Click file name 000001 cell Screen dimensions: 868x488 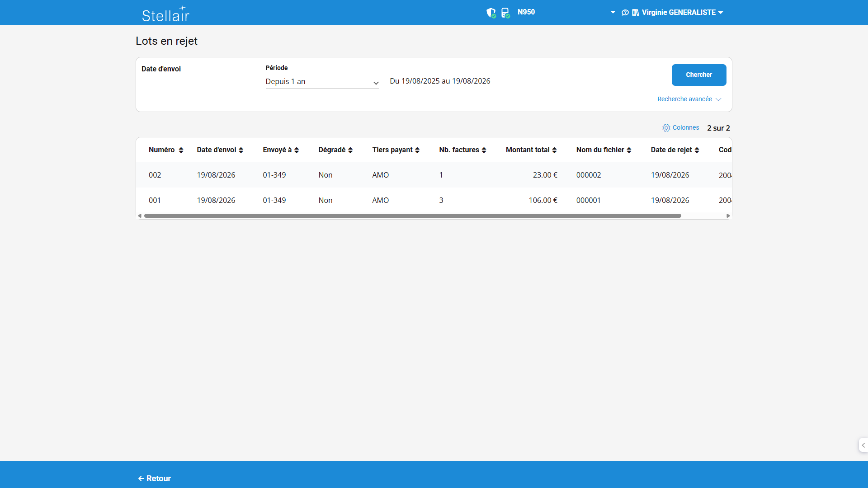(x=589, y=200)
